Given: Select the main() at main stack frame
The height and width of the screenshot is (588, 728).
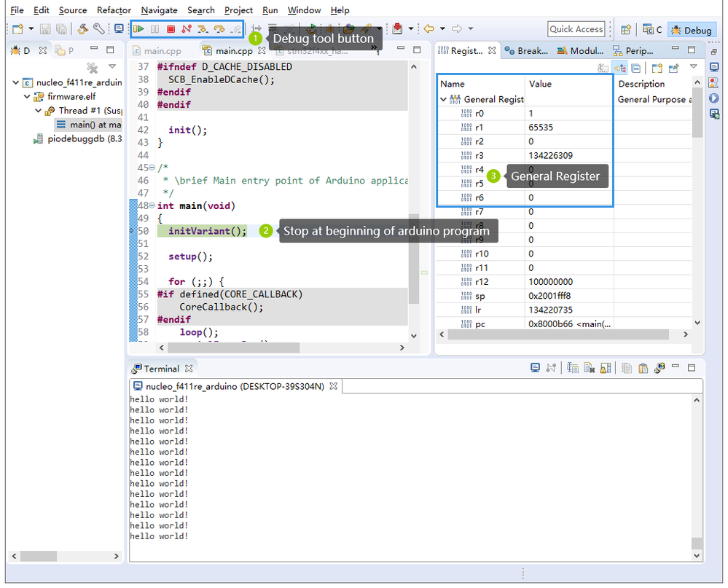Looking at the screenshot, I should click(88, 125).
